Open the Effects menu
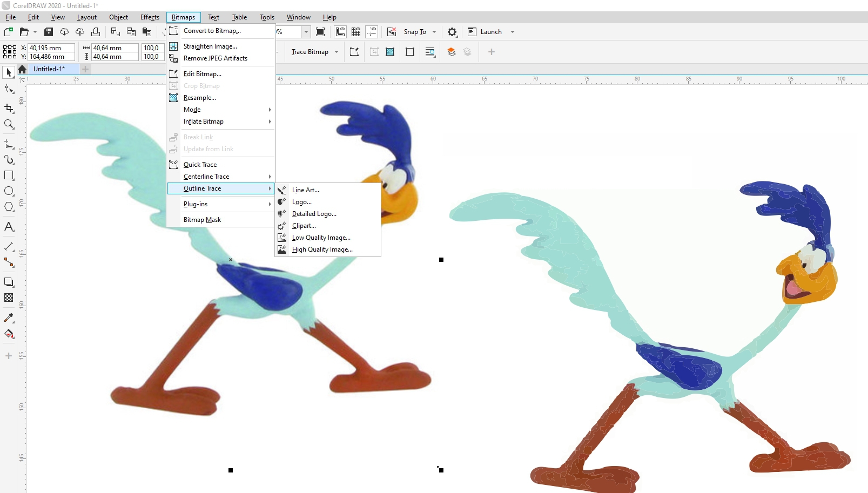The image size is (868, 493). pos(150,17)
